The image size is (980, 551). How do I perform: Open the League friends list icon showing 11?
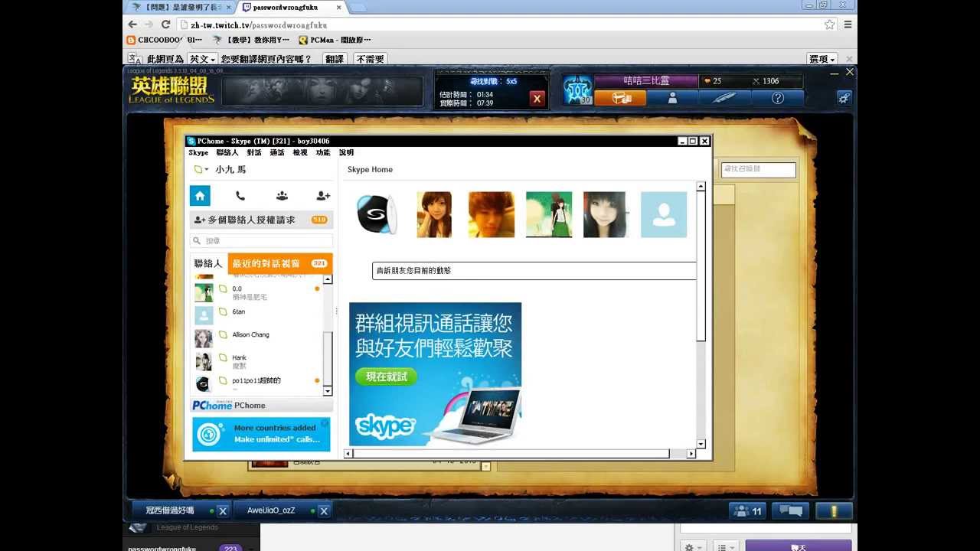[748, 511]
